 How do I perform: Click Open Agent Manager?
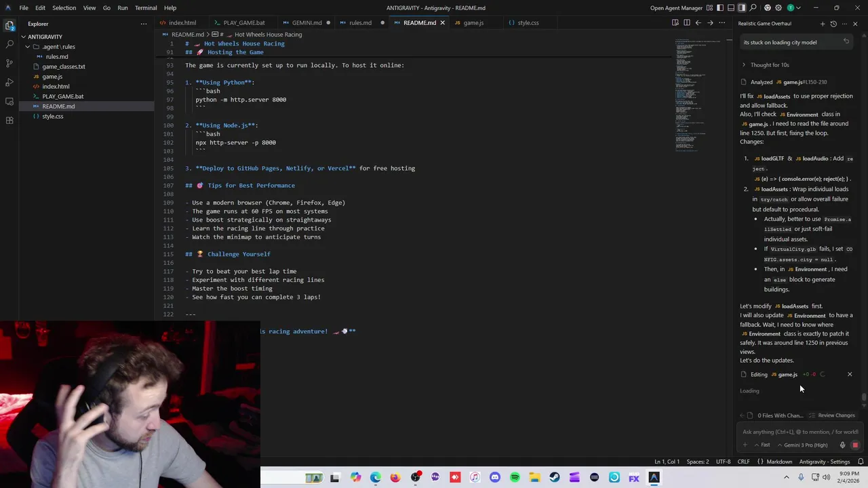[x=676, y=8]
